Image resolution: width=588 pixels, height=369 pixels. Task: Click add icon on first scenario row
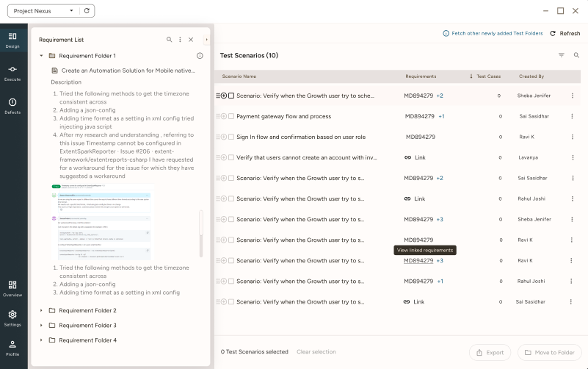(224, 96)
